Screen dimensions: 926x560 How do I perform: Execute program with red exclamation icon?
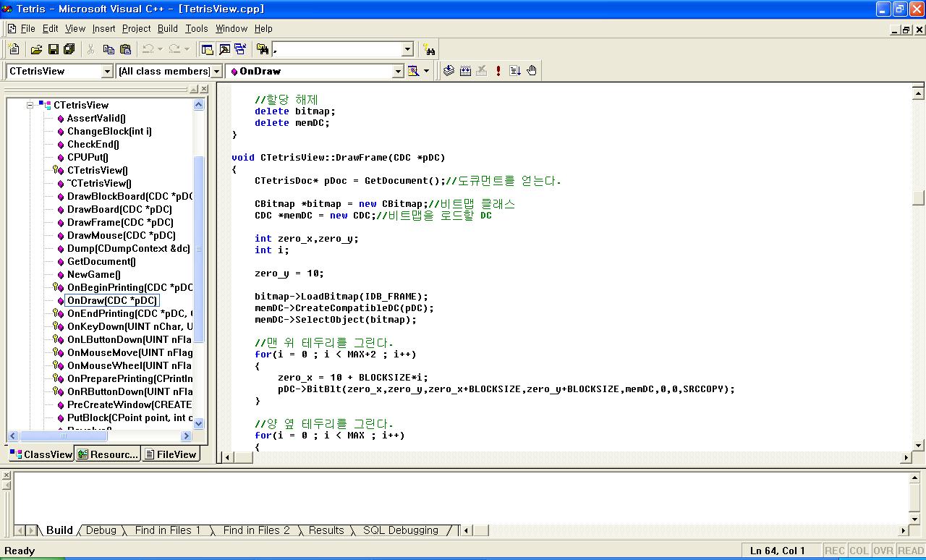(498, 71)
